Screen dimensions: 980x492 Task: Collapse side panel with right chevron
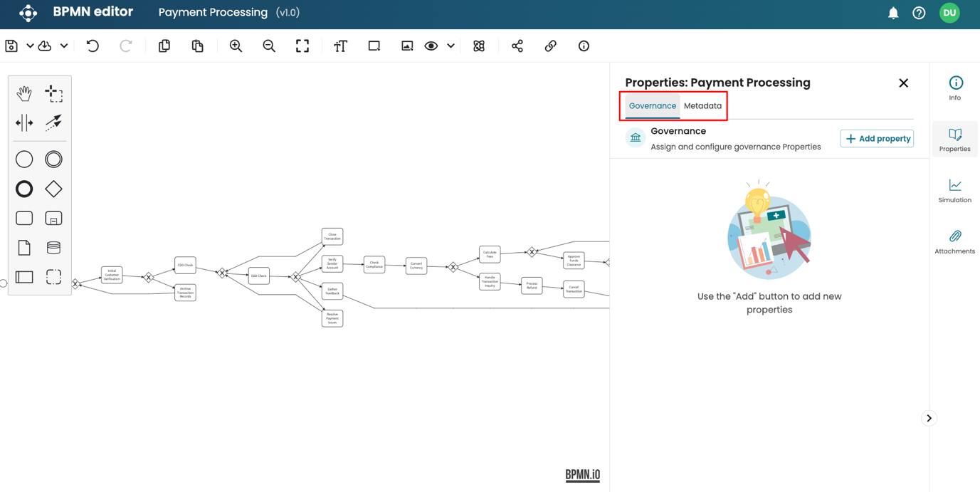929,419
